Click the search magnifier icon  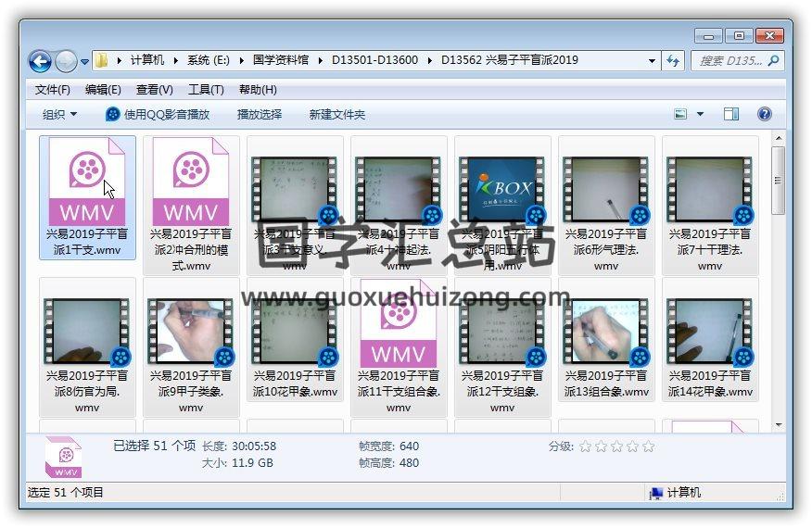coord(773,60)
